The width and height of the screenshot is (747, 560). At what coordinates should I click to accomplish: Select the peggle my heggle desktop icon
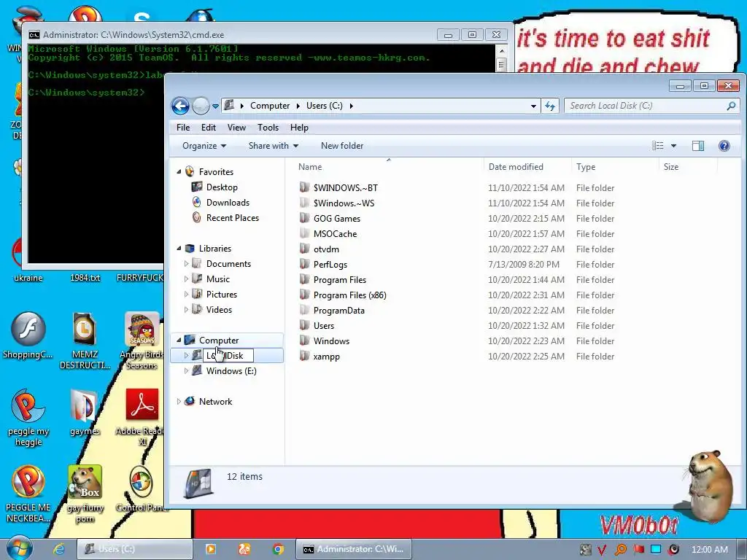pyautogui.click(x=28, y=418)
